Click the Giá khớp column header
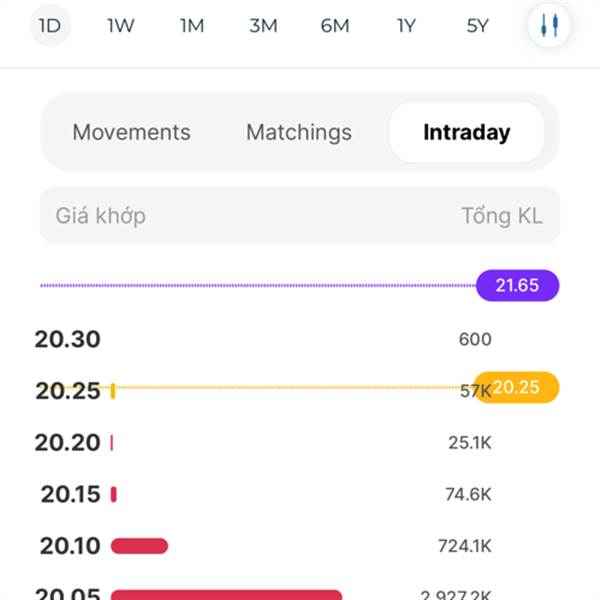This screenshot has width=600, height=600. coord(101,215)
